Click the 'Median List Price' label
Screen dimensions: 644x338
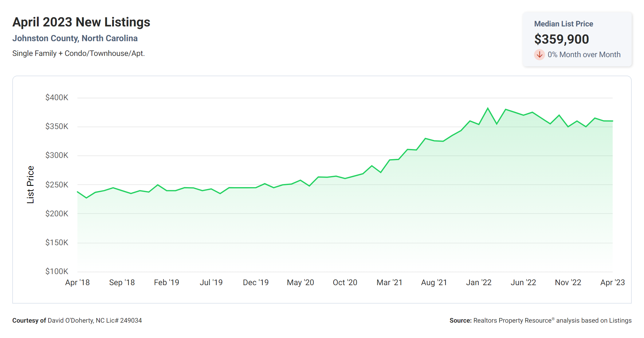pyautogui.click(x=563, y=24)
